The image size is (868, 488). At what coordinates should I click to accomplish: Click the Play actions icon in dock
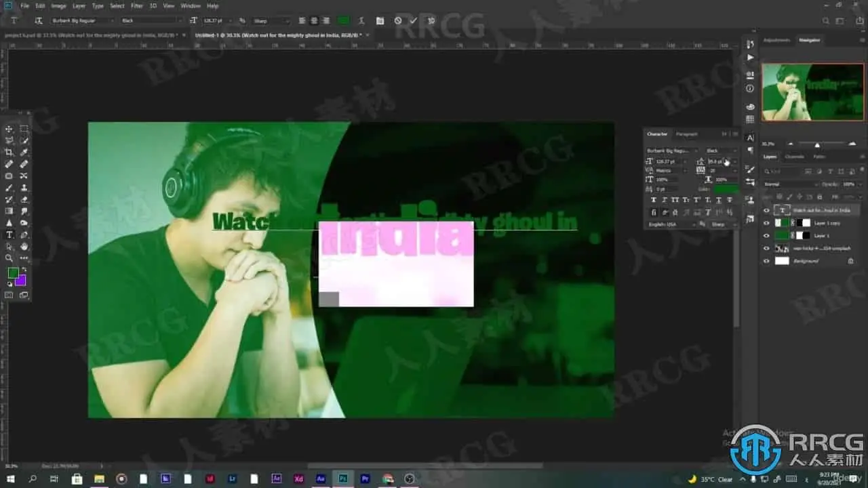pyautogui.click(x=750, y=58)
